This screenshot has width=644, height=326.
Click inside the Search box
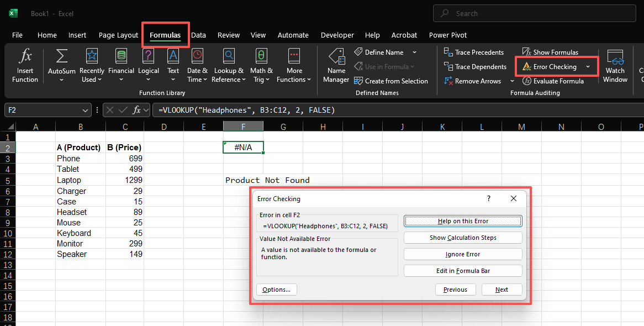534,13
